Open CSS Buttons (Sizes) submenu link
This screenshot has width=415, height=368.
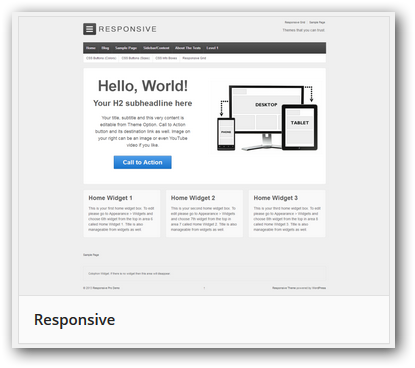click(x=136, y=58)
